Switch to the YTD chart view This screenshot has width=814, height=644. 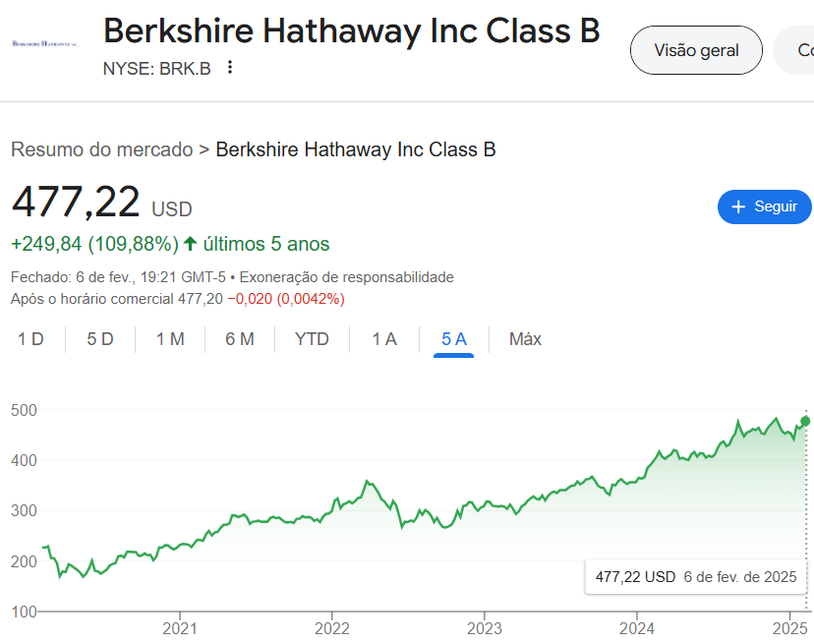pyautogui.click(x=312, y=339)
